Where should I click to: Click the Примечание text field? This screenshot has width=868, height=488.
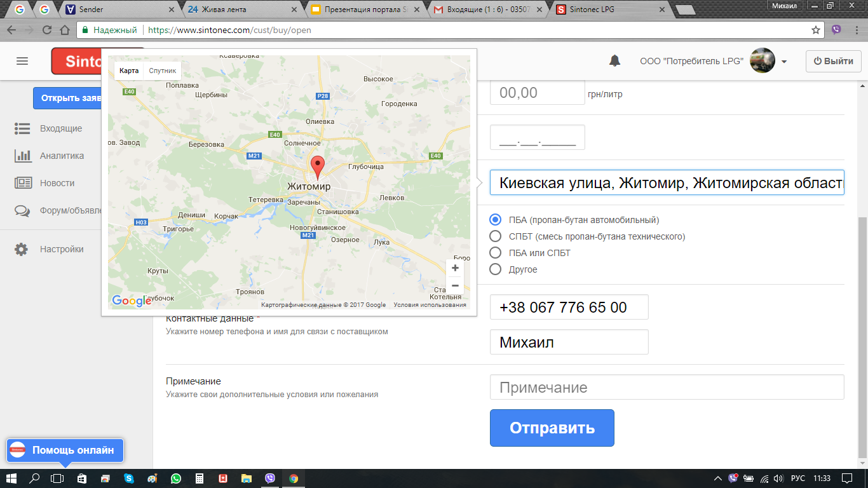[667, 388]
